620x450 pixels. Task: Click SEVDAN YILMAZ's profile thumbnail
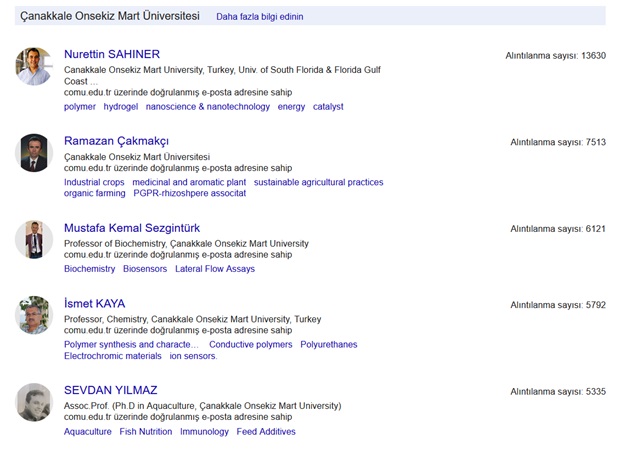pyautogui.click(x=34, y=402)
